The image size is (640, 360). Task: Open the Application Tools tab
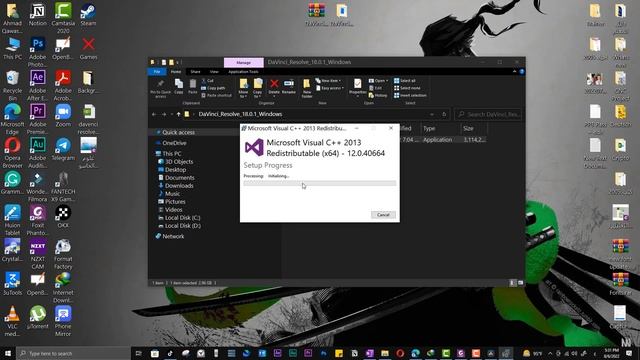tap(243, 72)
